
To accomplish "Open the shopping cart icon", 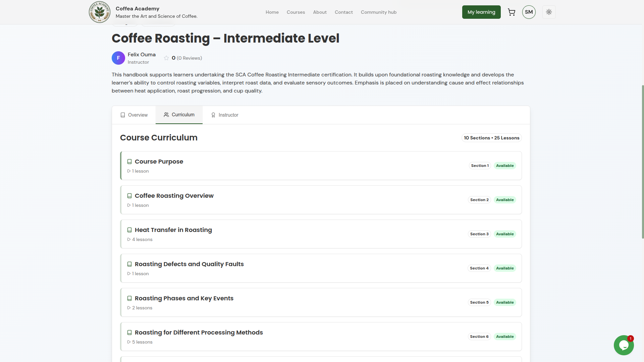I will pos(512,12).
